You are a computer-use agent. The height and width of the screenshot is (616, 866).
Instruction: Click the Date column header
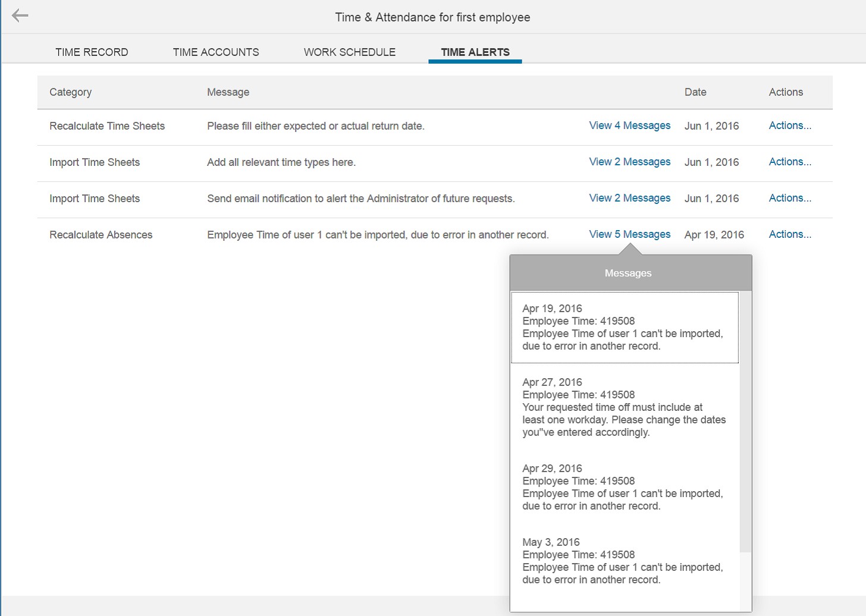(x=695, y=92)
